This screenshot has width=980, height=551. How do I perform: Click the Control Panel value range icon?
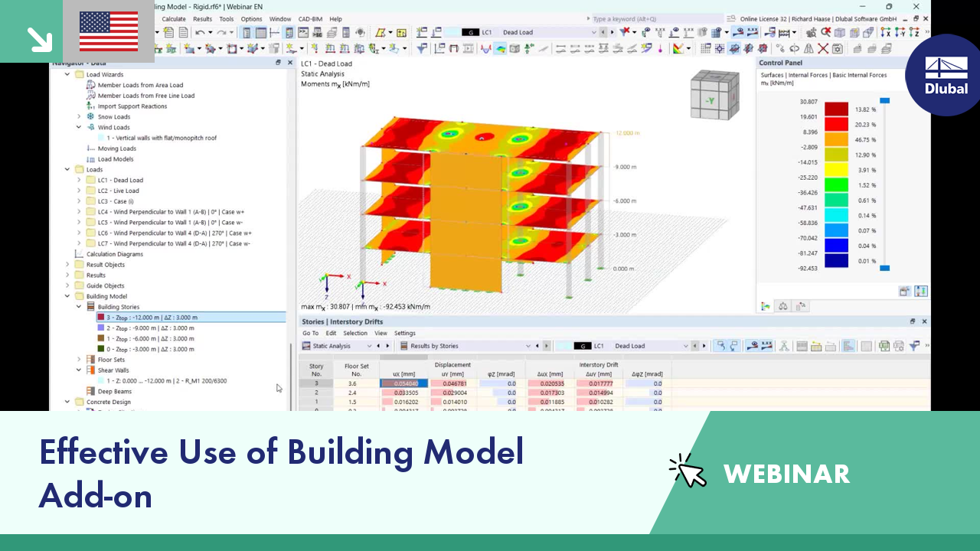[921, 291]
